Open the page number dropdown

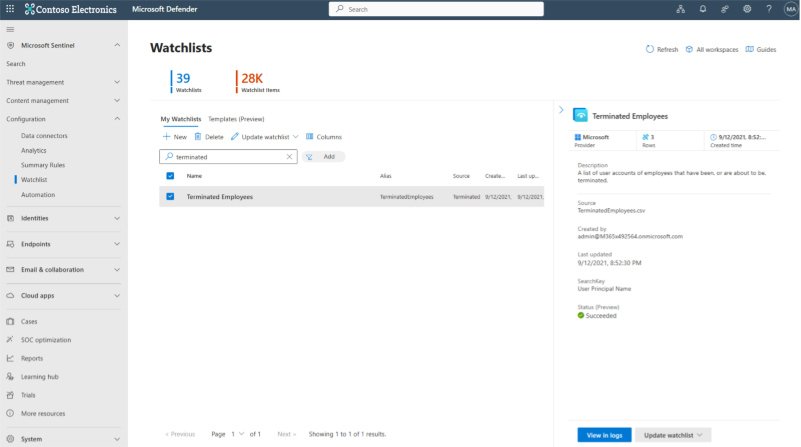(x=238, y=434)
